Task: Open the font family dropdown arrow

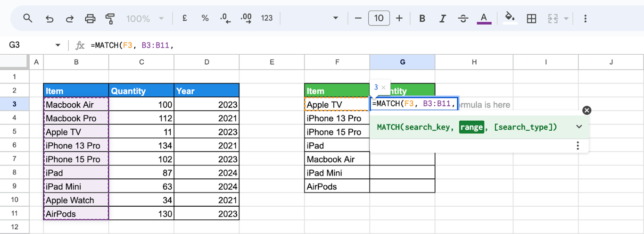Action: pos(336,18)
